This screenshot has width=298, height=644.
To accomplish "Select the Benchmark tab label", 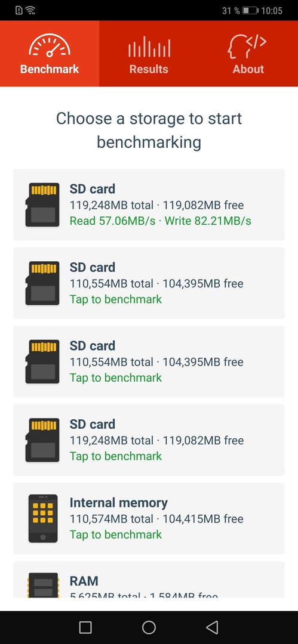I will pos(50,69).
